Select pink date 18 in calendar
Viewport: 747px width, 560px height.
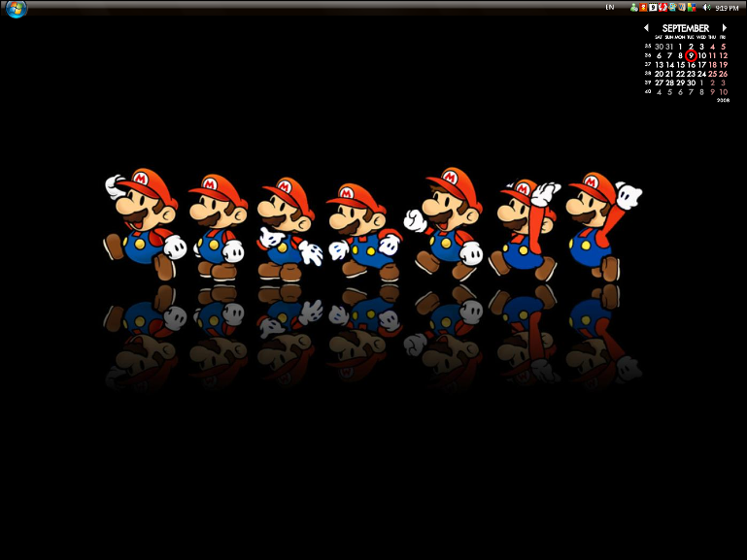[713, 65]
